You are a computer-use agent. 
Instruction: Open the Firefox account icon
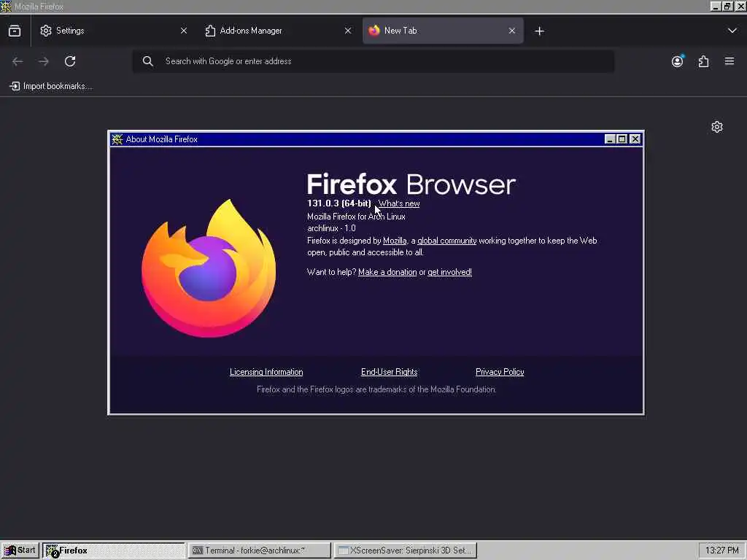[x=678, y=61]
